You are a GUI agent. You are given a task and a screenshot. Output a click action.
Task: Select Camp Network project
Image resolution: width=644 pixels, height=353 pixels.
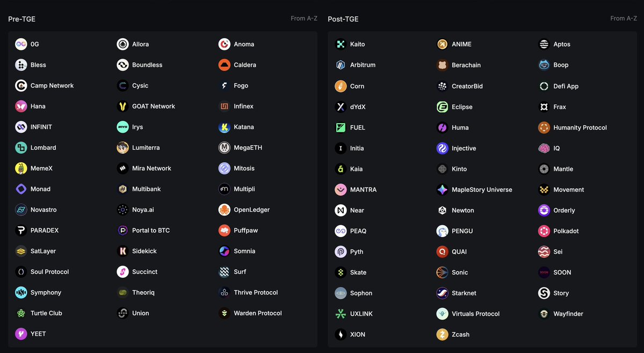(x=52, y=85)
